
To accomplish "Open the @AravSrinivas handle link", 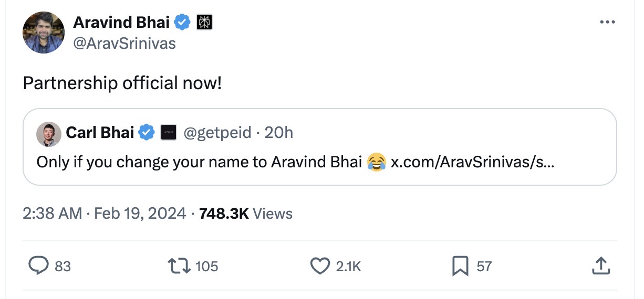I will 124,43.
